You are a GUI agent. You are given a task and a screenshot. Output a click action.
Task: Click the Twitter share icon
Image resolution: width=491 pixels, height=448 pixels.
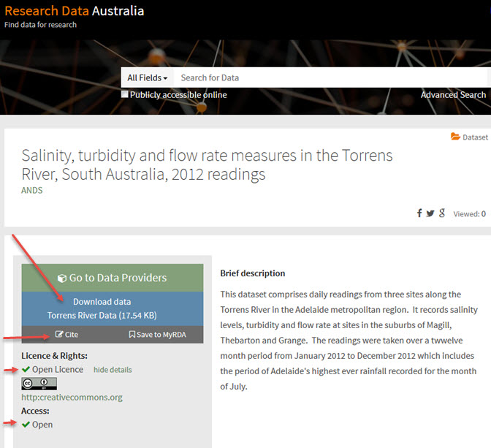pyautogui.click(x=430, y=213)
